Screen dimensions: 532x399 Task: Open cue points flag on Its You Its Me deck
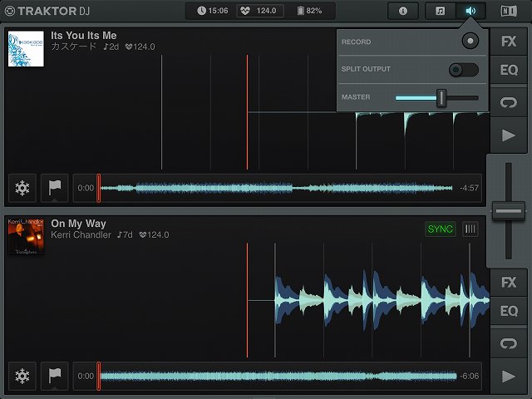pos(55,188)
